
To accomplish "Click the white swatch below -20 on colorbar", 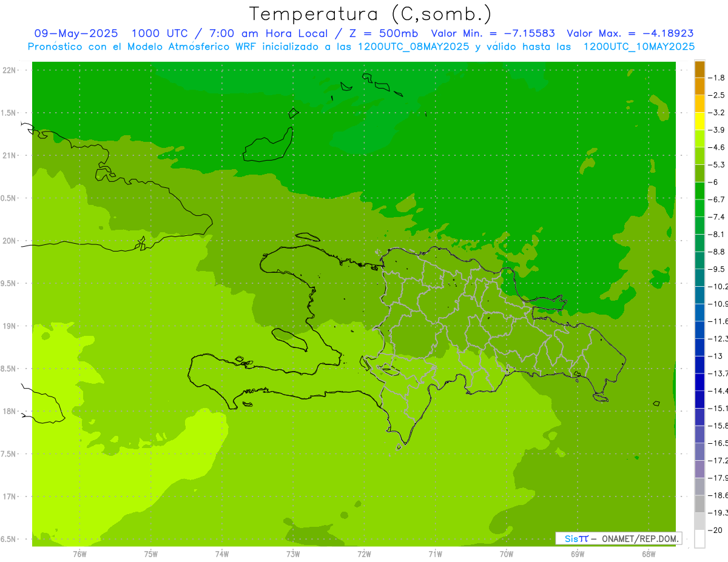I will click(699, 538).
